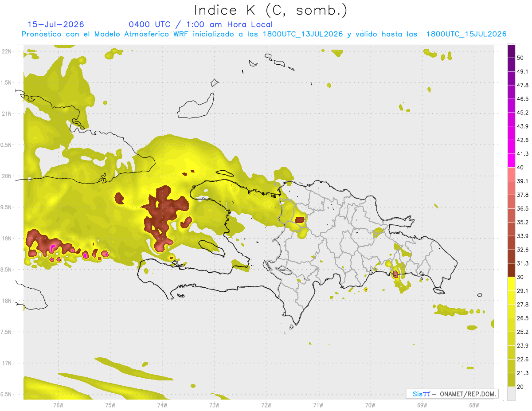This screenshot has height=411, width=532.
Task: Click the 21.3 color scale value
Action: point(523,373)
